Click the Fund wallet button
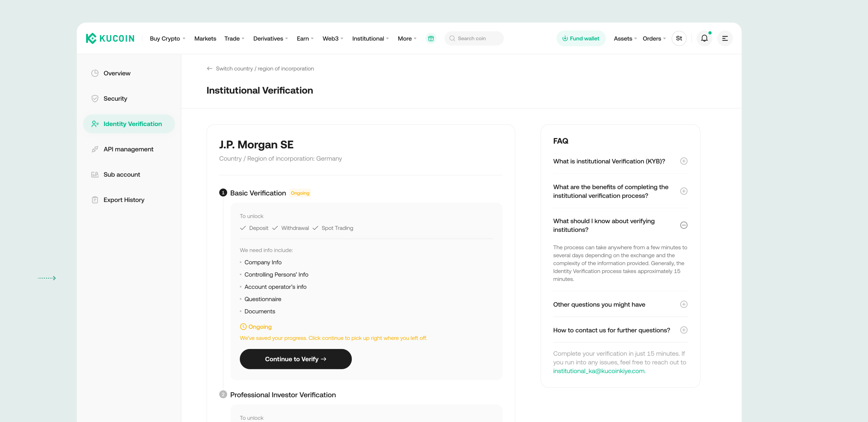The image size is (868, 422). [x=580, y=38]
